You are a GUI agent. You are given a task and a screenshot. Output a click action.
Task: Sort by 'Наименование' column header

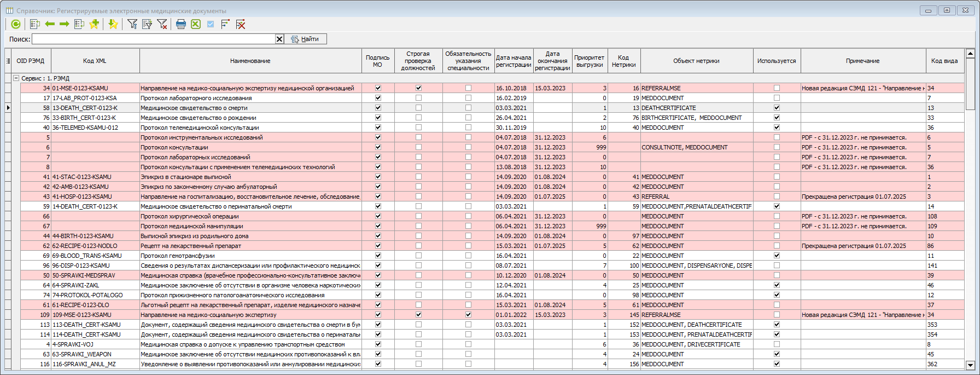click(250, 61)
